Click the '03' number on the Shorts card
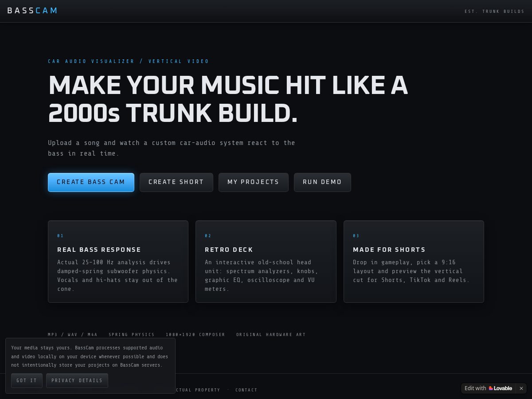This screenshot has width=532, height=399. coord(356,236)
